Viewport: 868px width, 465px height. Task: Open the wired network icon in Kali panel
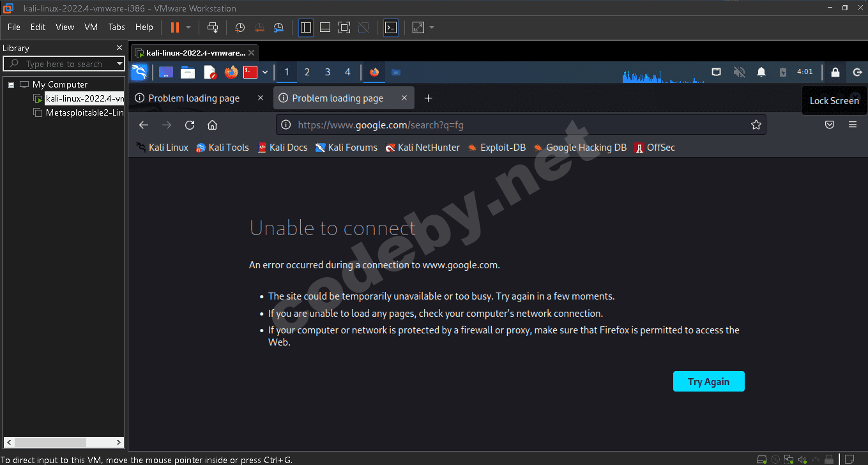coord(717,72)
